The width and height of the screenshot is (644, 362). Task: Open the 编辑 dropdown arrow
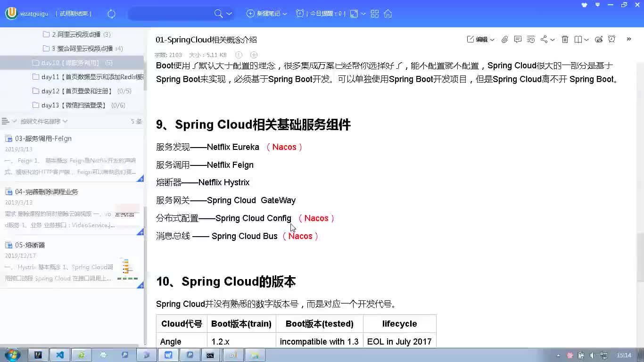coord(492,40)
